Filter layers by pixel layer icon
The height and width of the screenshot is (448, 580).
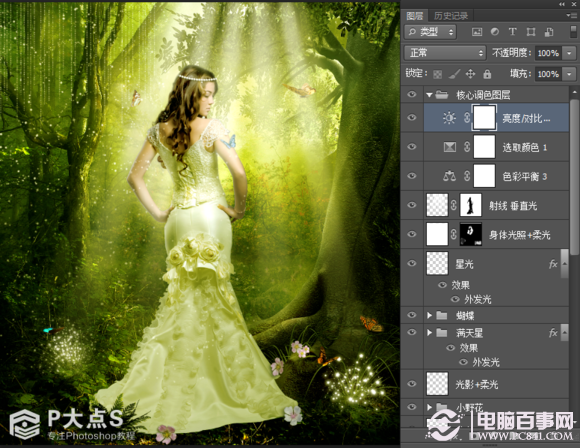click(477, 32)
